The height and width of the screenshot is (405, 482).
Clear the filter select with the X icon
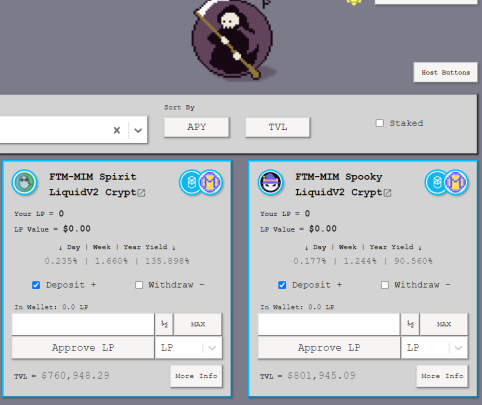pyautogui.click(x=117, y=130)
